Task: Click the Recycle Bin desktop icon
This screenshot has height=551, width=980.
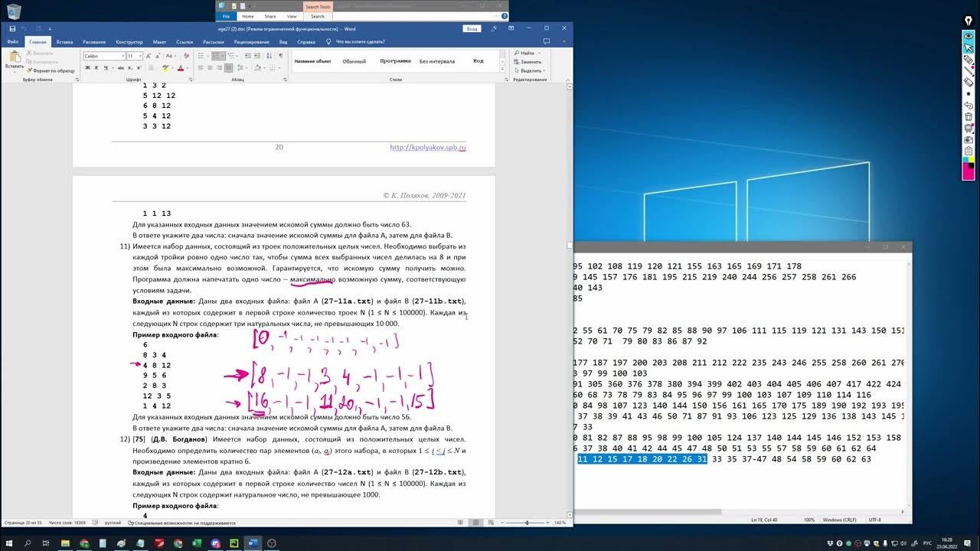Action: pos(14,11)
